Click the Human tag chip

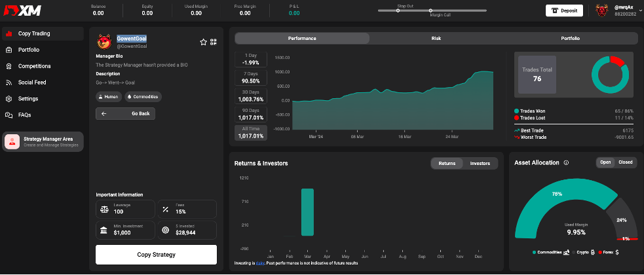pyautogui.click(x=109, y=97)
